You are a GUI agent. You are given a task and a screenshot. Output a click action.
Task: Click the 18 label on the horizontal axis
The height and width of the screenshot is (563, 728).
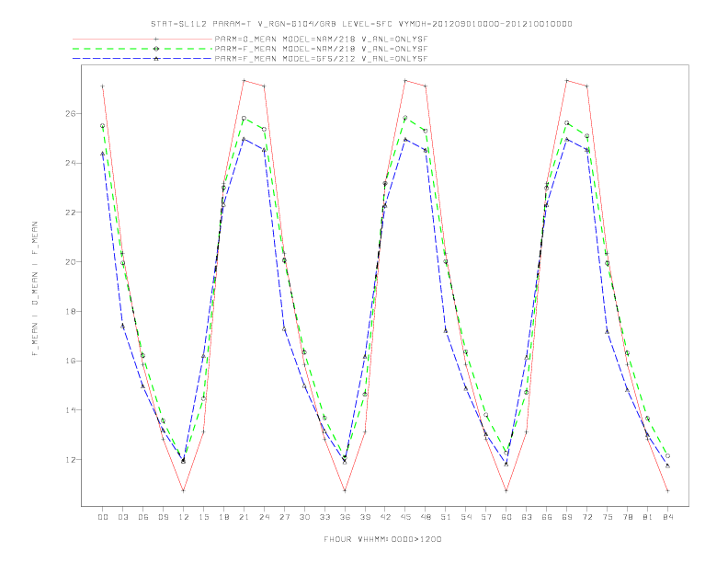223,517
